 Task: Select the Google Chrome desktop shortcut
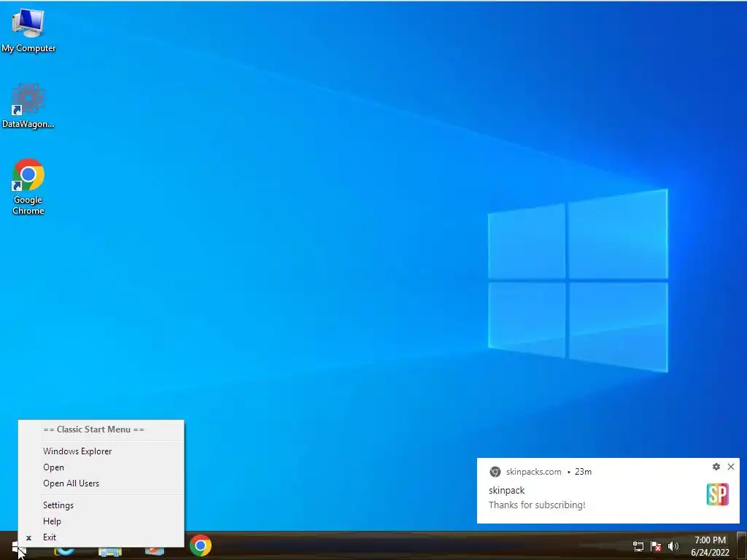point(28,186)
